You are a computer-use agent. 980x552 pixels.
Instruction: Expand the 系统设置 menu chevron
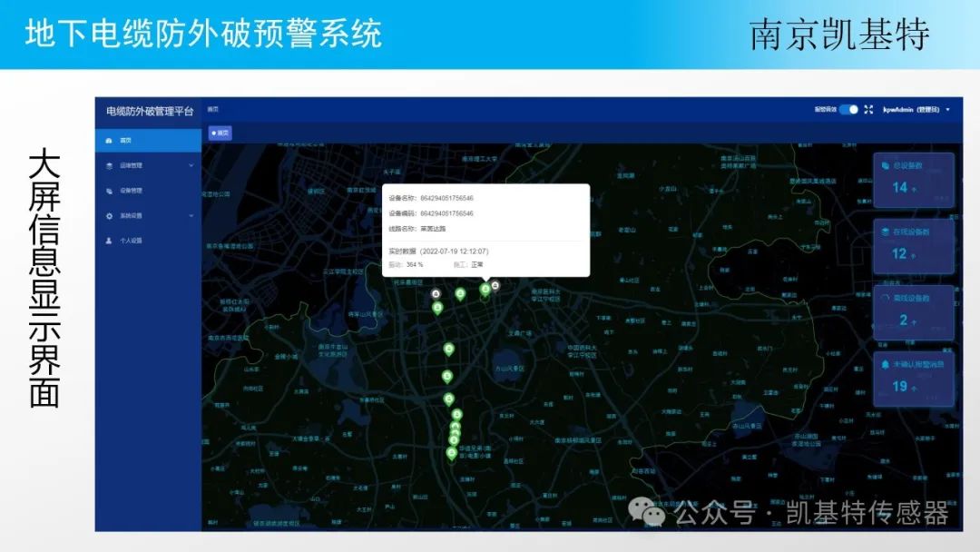coord(190,216)
